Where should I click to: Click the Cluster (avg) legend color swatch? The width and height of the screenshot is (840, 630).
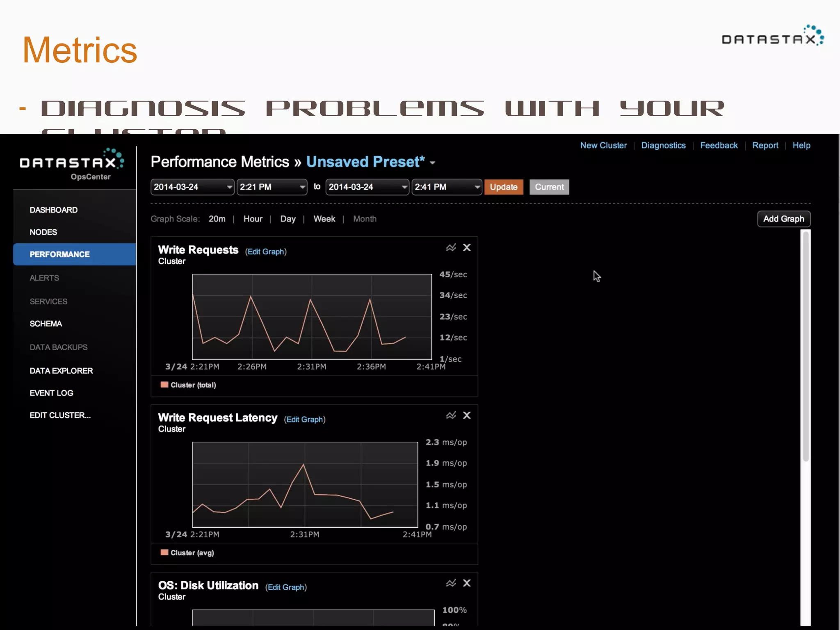click(164, 552)
